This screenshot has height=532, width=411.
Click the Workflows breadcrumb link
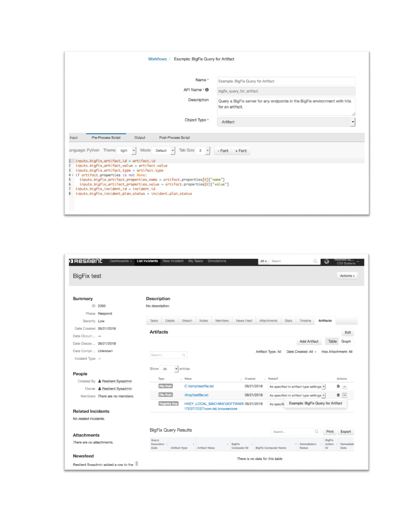pyautogui.click(x=157, y=59)
